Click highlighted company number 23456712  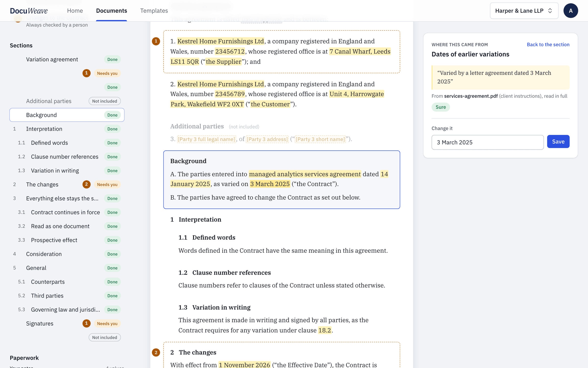tap(230, 52)
